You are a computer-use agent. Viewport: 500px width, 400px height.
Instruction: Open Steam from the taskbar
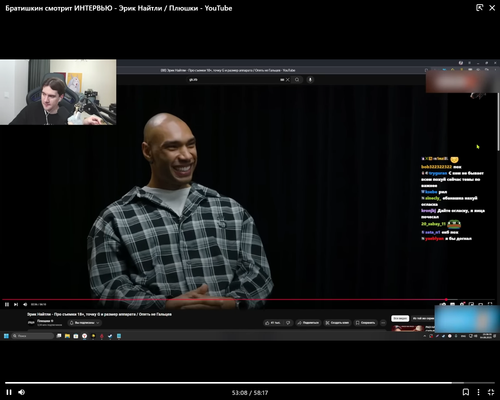pyautogui.click(x=110, y=336)
